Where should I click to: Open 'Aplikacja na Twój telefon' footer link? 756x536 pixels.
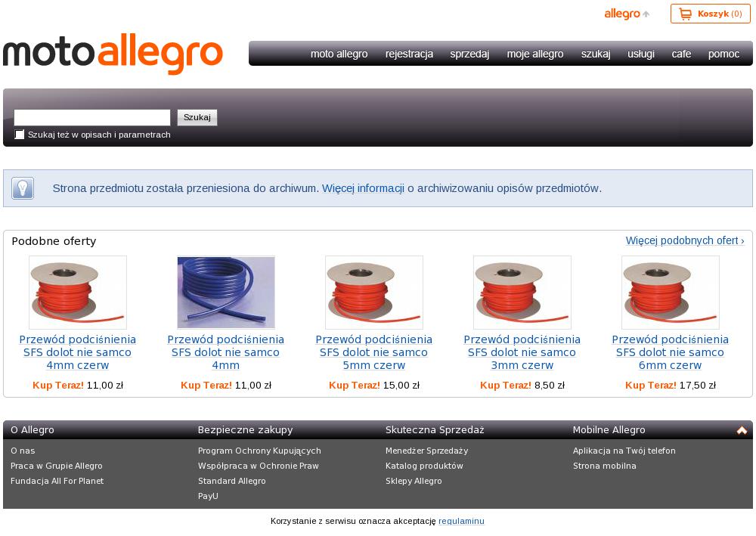[x=624, y=451]
